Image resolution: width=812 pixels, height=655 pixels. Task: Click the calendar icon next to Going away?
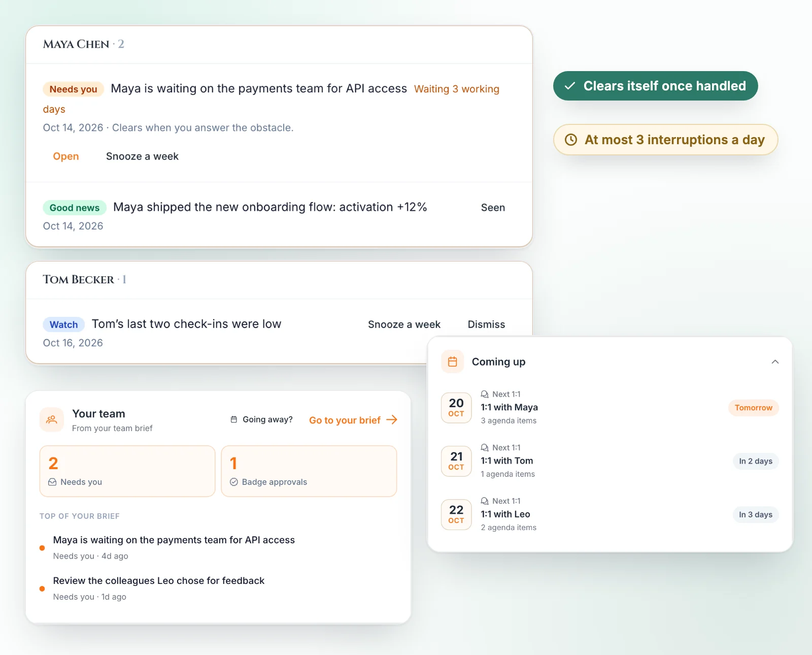click(234, 419)
